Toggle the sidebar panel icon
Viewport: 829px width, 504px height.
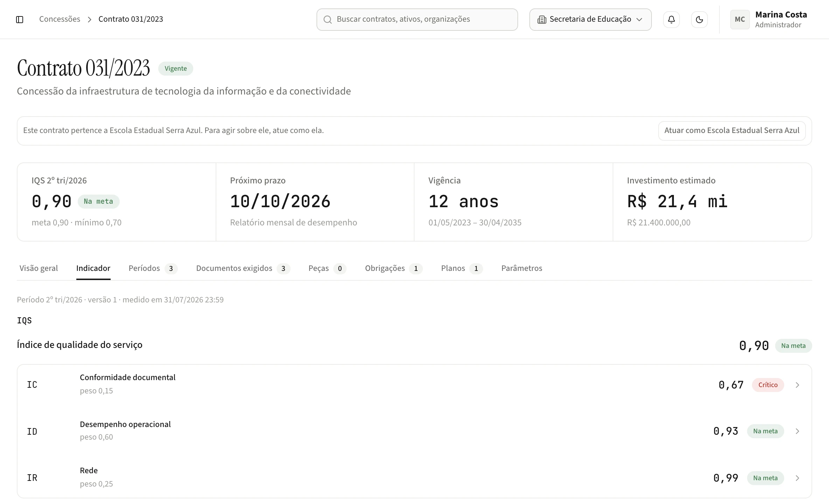tap(20, 20)
